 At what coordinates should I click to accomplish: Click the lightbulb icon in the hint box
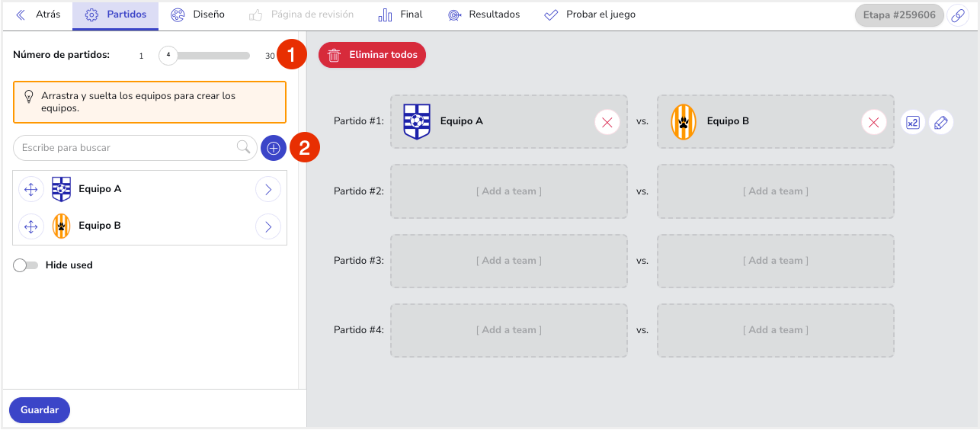(x=29, y=97)
